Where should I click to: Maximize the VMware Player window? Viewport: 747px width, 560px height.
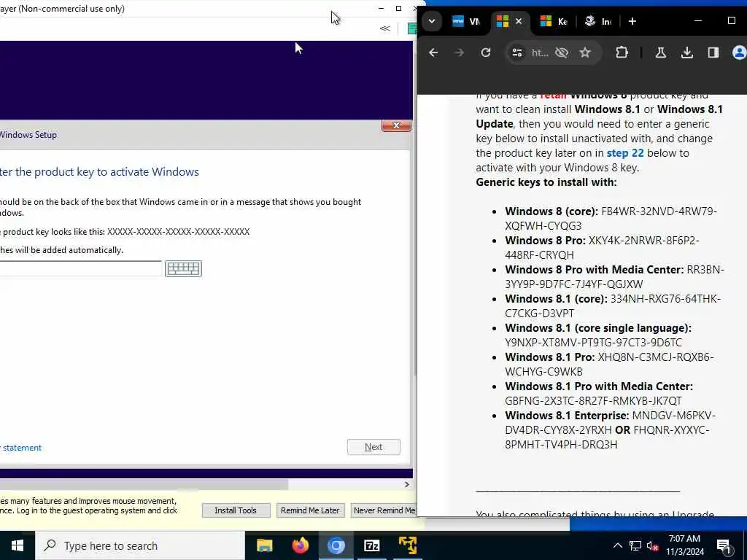(x=399, y=9)
